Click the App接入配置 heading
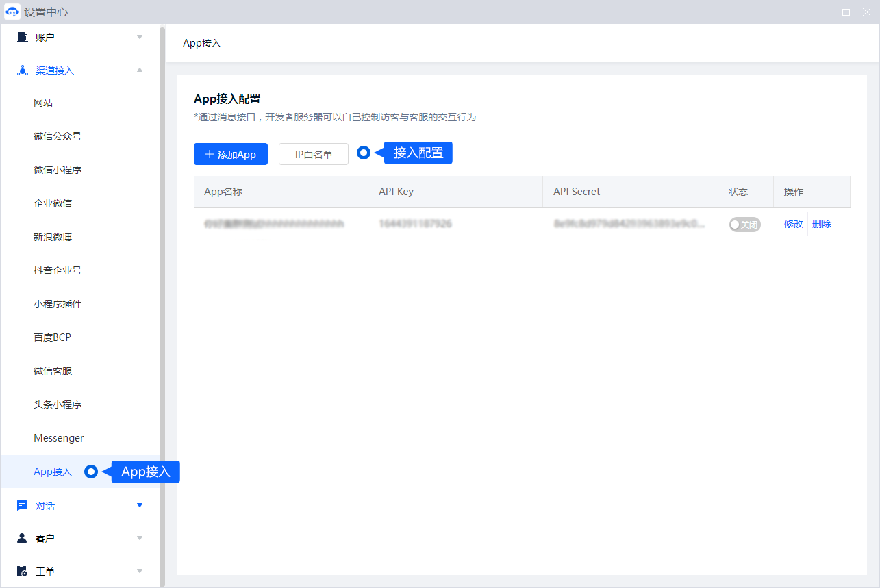This screenshot has width=880, height=588. point(227,99)
